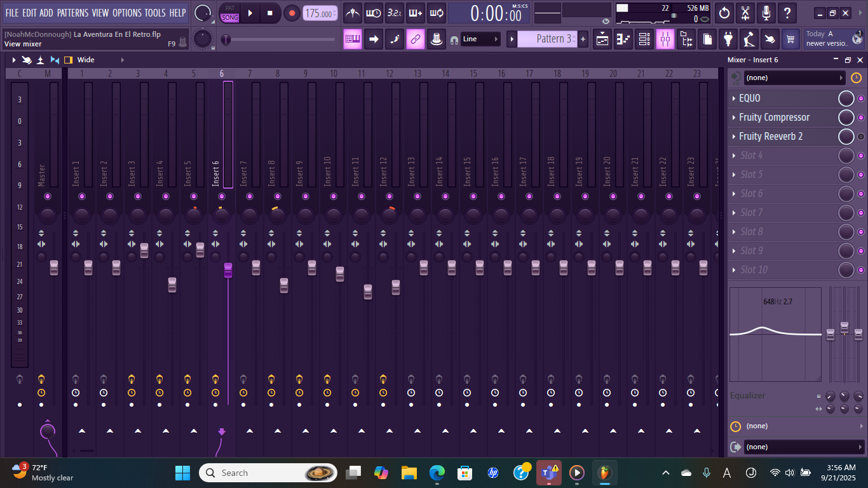868x488 pixels.
Task: Open the mixer options menu arrow
Action: (13, 60)
